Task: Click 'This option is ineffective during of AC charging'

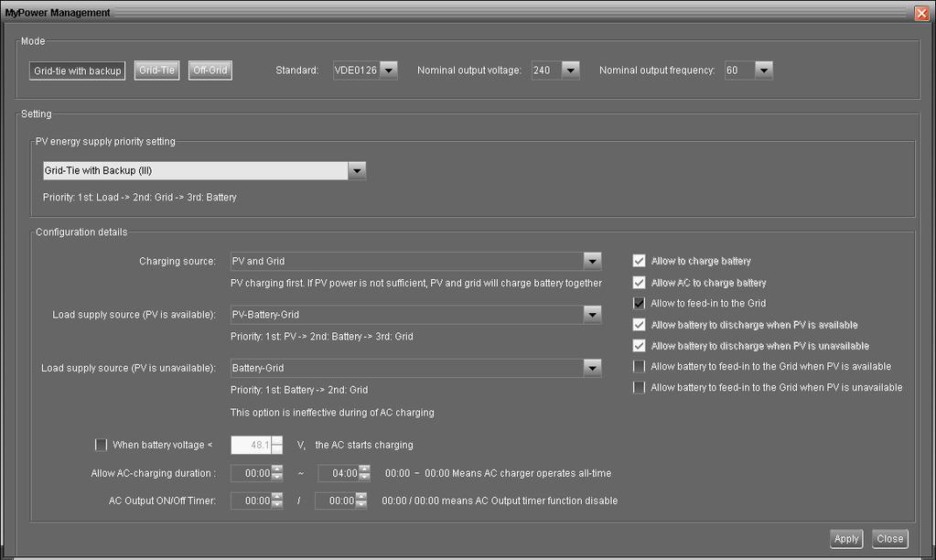Action: coord(332,413)
